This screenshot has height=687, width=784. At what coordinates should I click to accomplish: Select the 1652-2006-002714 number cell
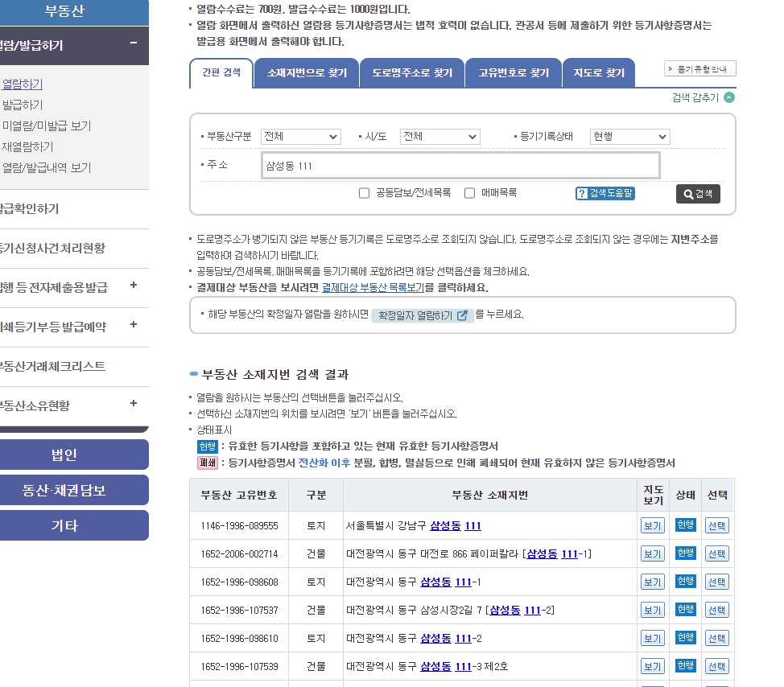pyautogui.click(x=239, y=554)
